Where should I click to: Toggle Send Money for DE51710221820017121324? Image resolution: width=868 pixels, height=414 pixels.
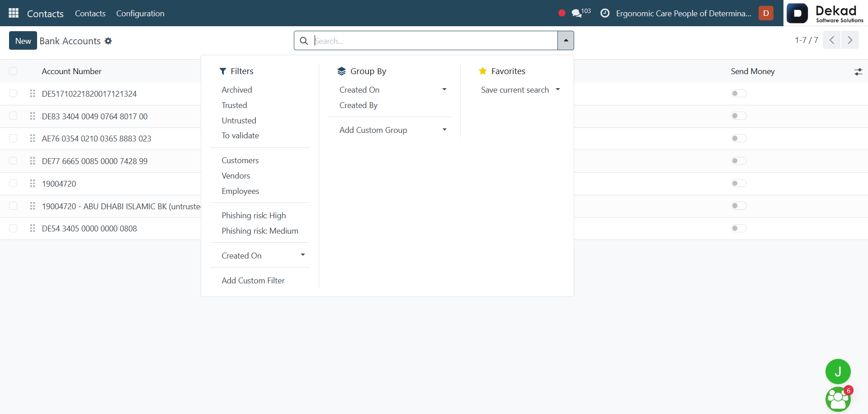[x=739, y=94]
